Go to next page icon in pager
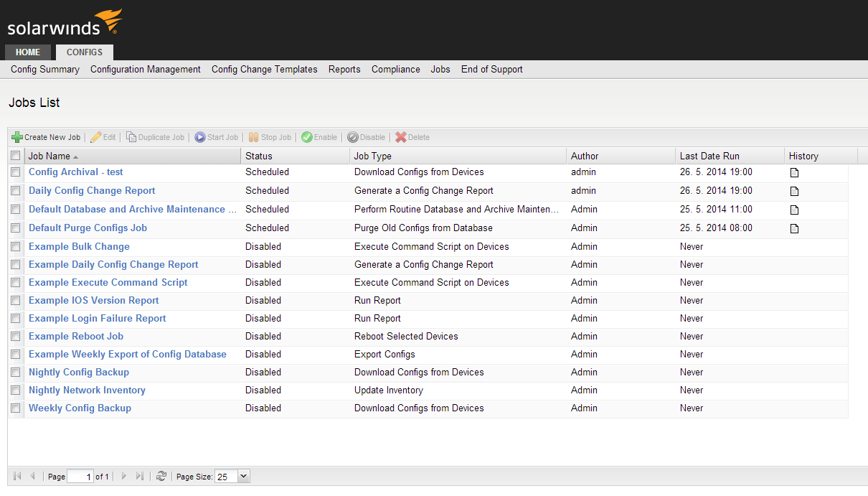 pyautogui.click(x=124, y=476)
